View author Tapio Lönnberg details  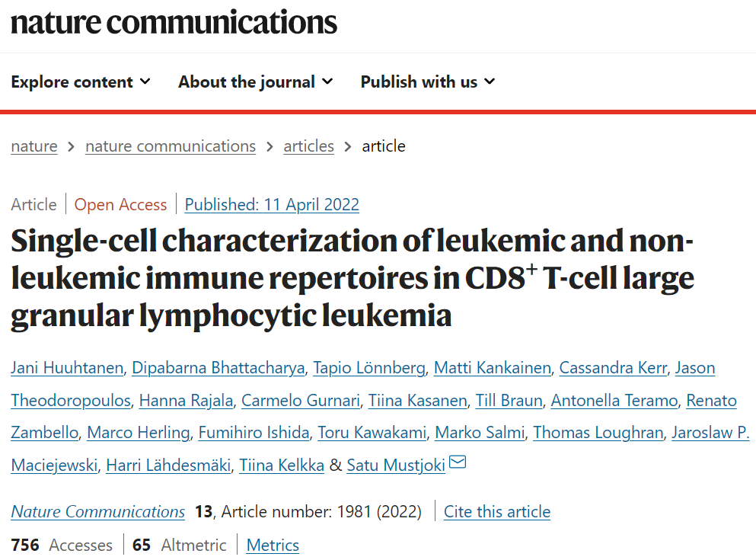point(369,368)
